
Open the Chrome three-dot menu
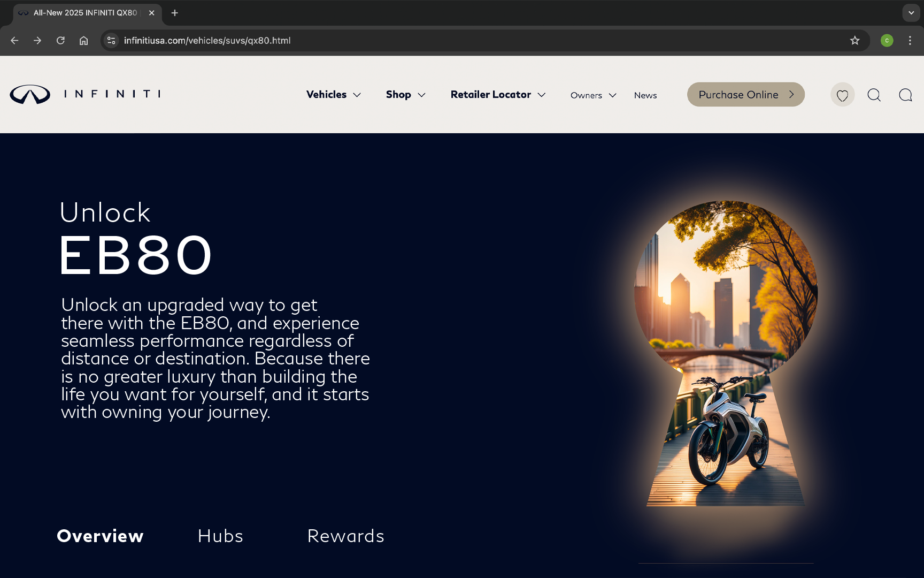(x=910, y=41)
